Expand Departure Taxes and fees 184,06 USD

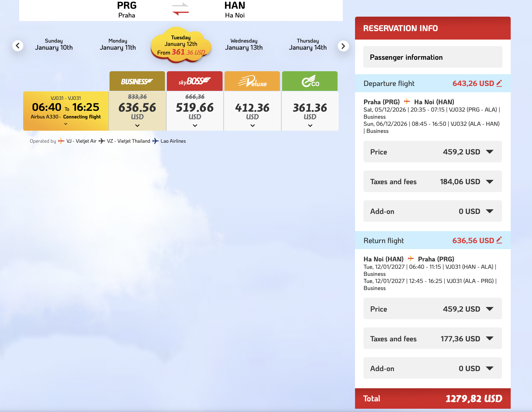(x=433, y=181)
